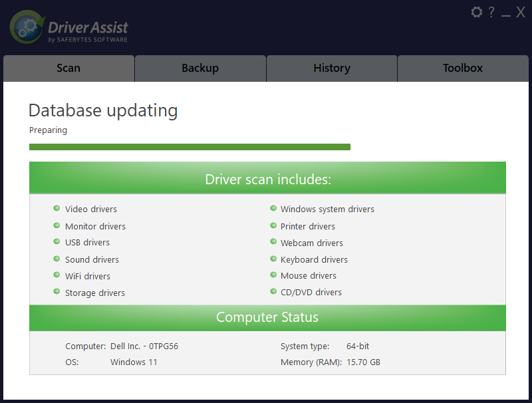Screen dimensions: 532x403
Task: Open the SafeBytes Software link
Action: (87, 39)
